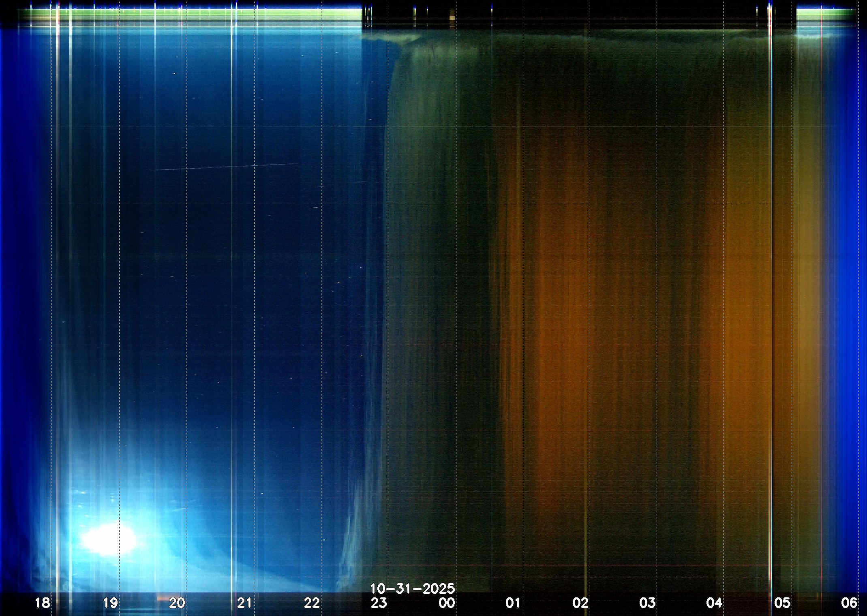Click the 06 hour label
867x616 pixels.
click(849, 603)
